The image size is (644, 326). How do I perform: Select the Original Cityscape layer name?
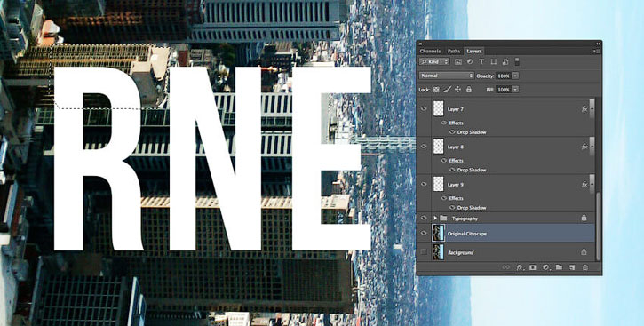click(467, 234)
